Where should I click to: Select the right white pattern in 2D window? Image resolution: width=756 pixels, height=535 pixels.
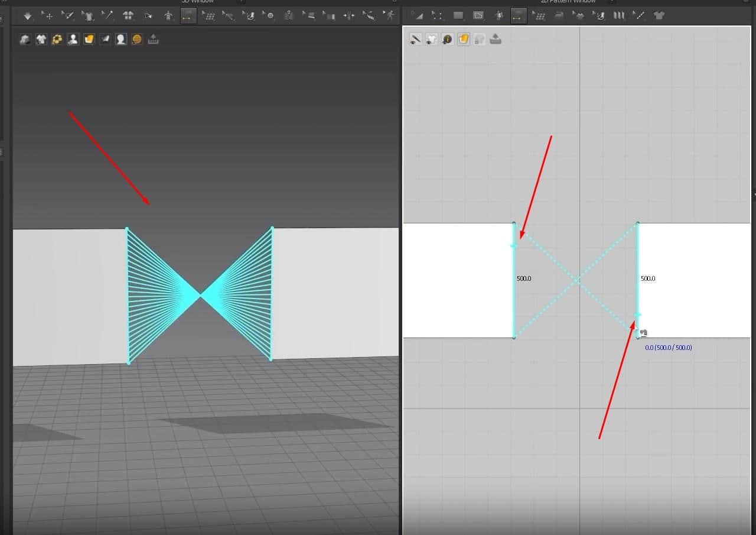coord(695,280)
